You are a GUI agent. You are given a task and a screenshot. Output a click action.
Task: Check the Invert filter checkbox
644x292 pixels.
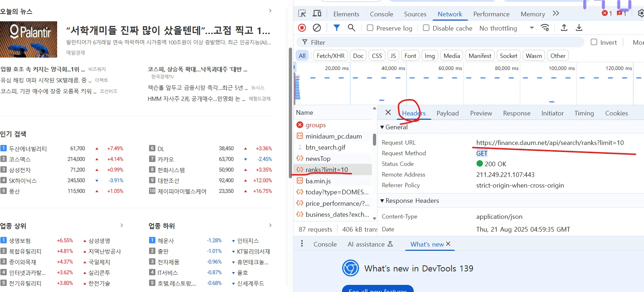[x=594, y=42]
